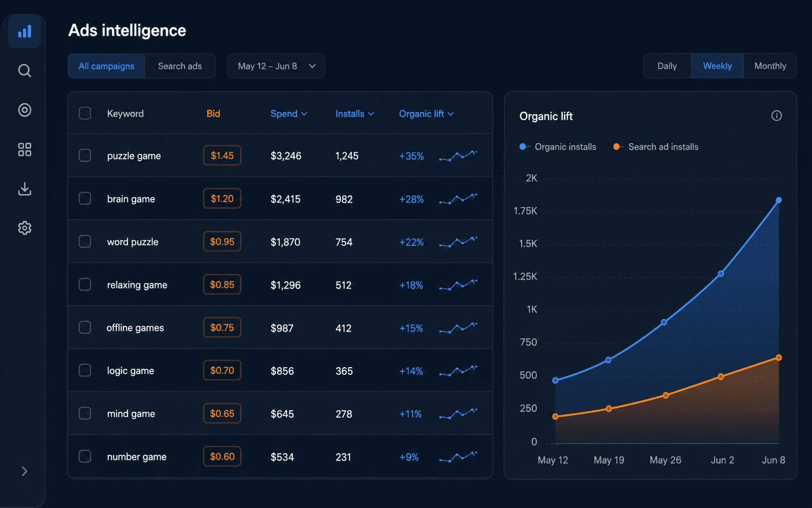Click the May 26 search ad installs point
Screen dimensions: 812x508
click(x=666, y=395)
